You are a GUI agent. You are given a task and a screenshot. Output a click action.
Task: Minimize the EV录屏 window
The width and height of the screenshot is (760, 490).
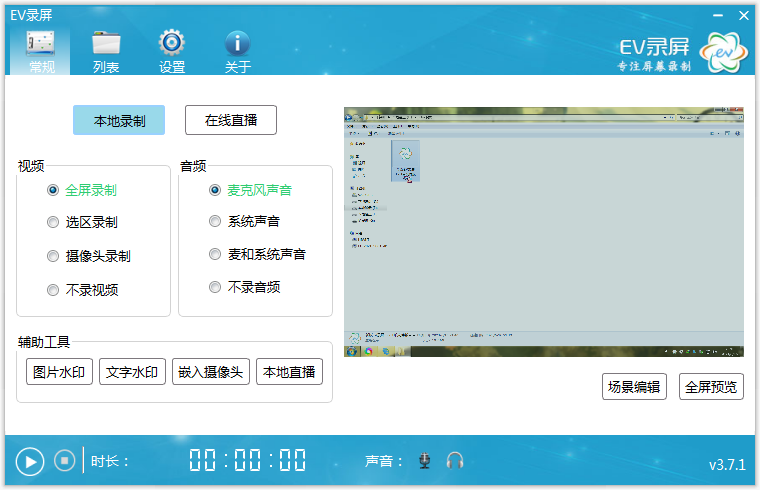point(718,16)
